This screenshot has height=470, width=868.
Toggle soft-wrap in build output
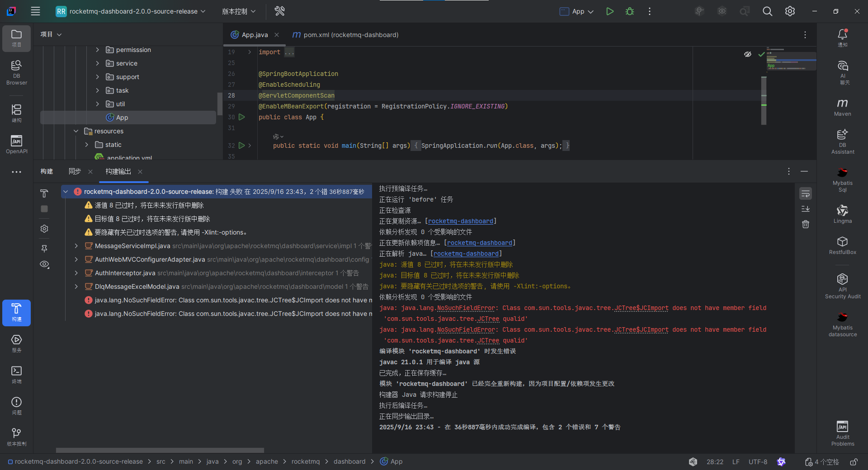click(x=805, y=193)
